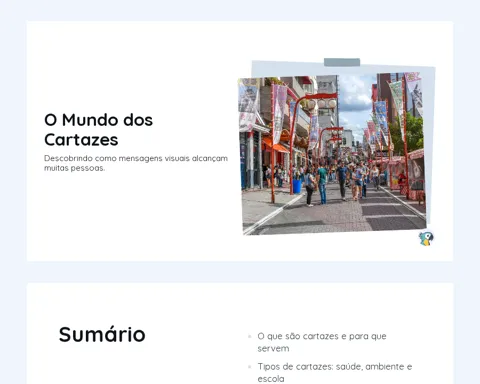
Task: Select the street festival photo
Action: 332,154
